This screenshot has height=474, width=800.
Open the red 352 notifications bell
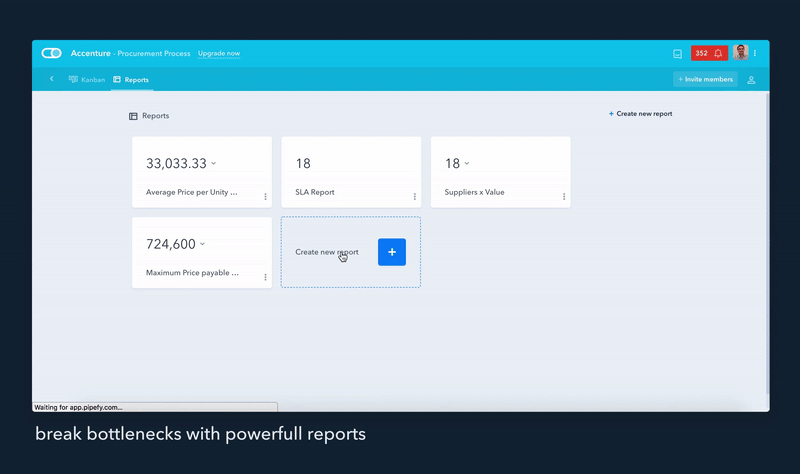coord(708,53)
